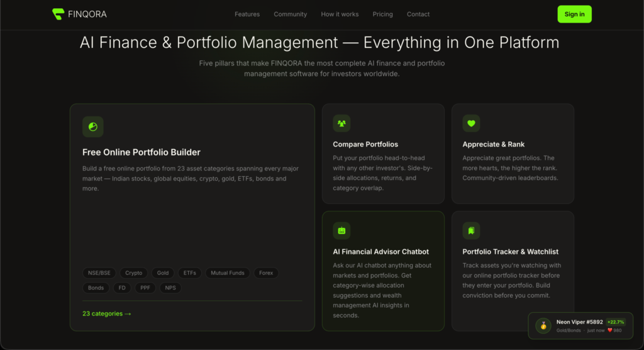The height and width of the screenshot is (350, 644).
Task: Select the Bonds chip
Action: point(96,288)
